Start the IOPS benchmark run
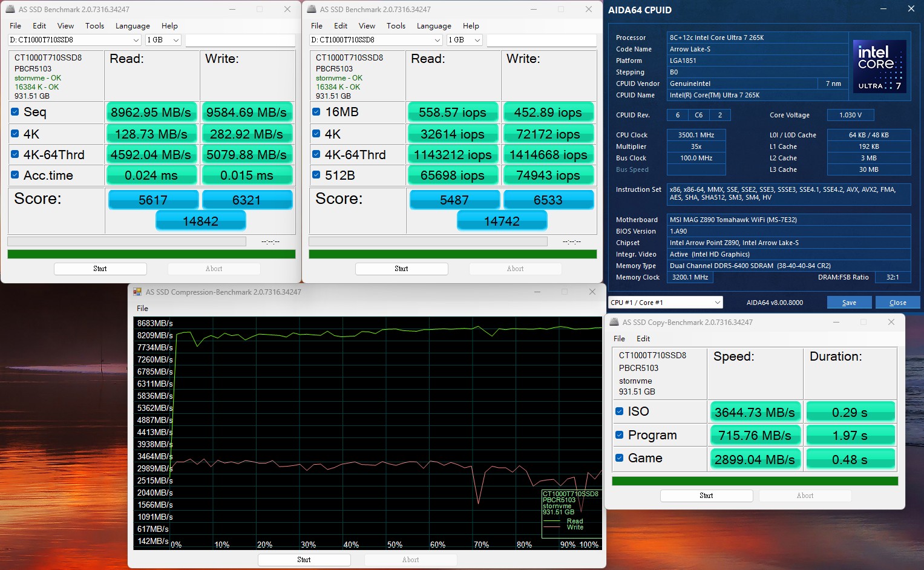This screenshot has width=924, height=570. [x=401, y=268]
